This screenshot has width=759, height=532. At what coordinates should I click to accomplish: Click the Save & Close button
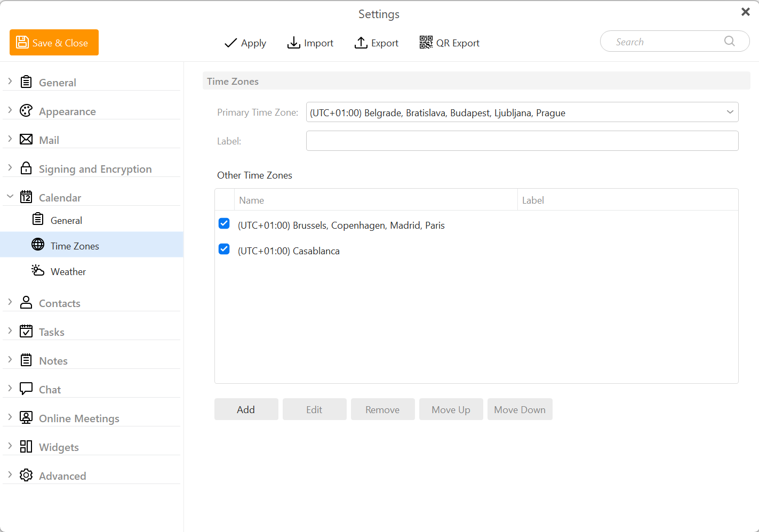54,43
